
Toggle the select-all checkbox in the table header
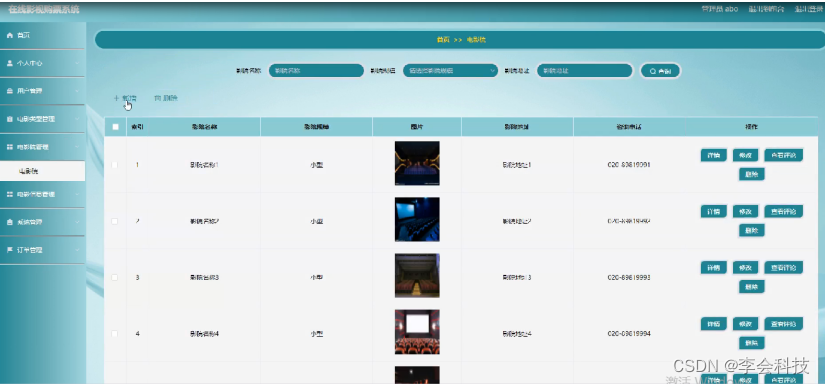115,127
